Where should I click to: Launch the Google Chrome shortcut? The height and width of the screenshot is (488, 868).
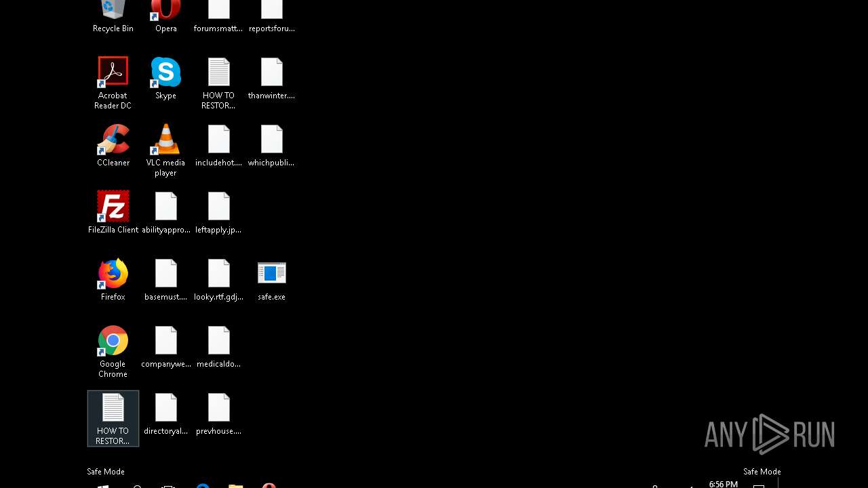pyautogui.click(x=113, y=351)
